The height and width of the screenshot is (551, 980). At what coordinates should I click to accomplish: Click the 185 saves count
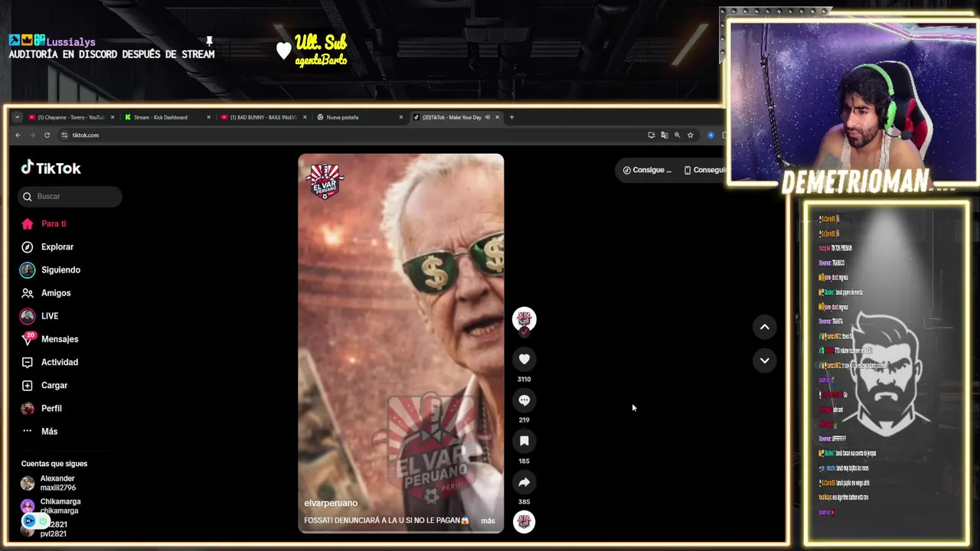pos(524,461)
